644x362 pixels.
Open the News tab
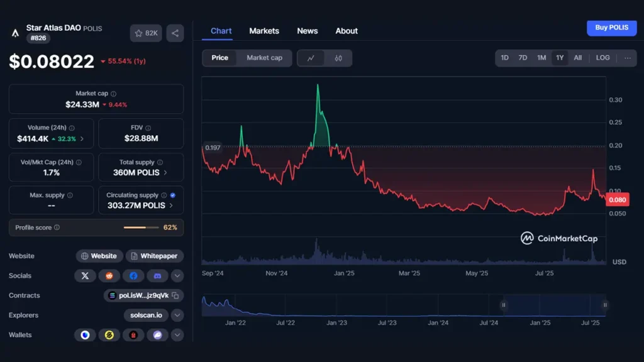point(307,31)
